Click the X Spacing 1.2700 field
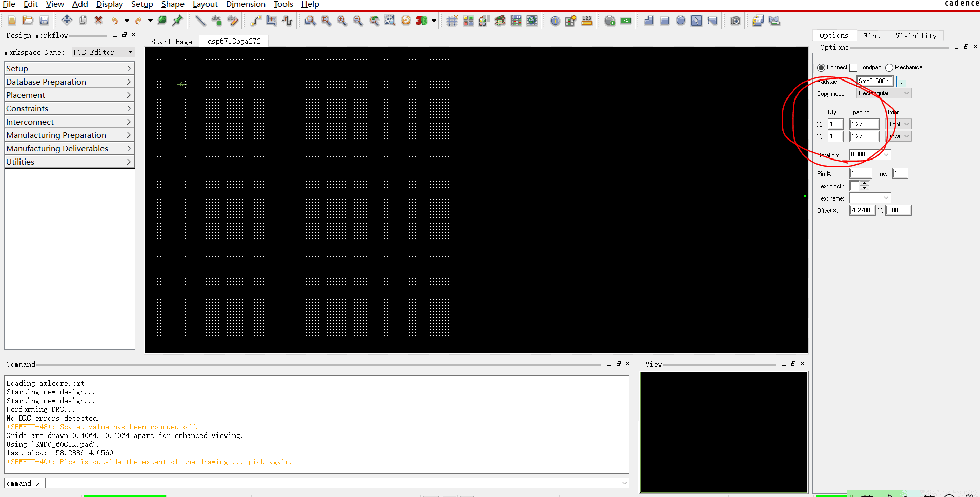The width and height of the screenshot is (980, 497). 864,124
